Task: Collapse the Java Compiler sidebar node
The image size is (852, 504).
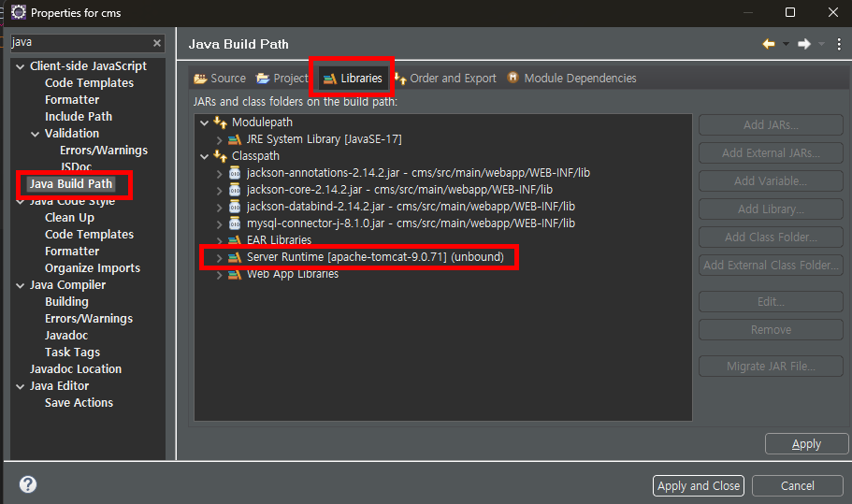Action: point(20,286)
